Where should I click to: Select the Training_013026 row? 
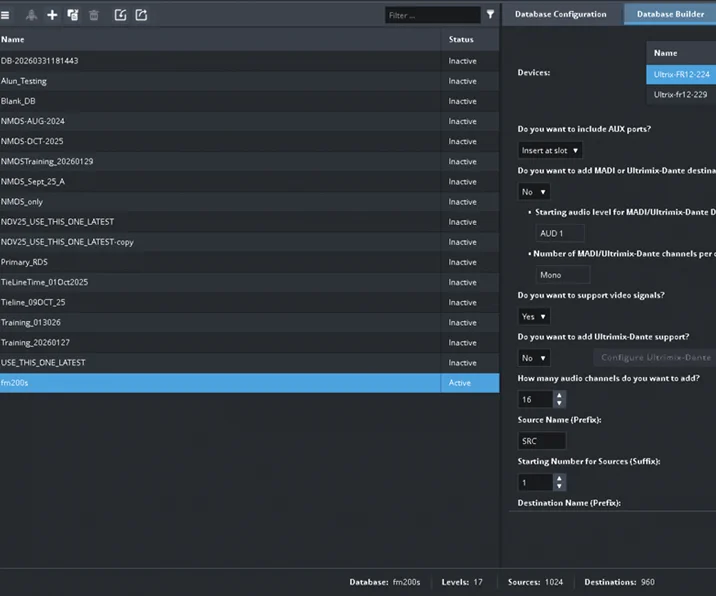point(249,322)
